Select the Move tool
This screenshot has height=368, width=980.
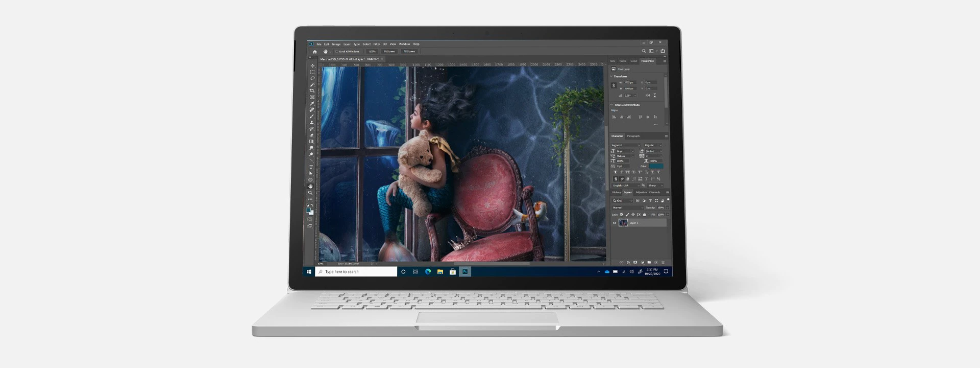(312, 66)
